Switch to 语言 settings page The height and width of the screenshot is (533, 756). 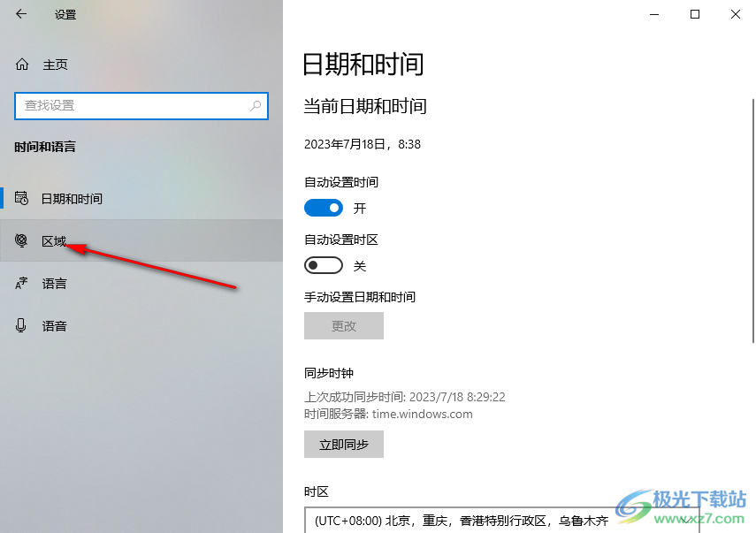[141, 284]
